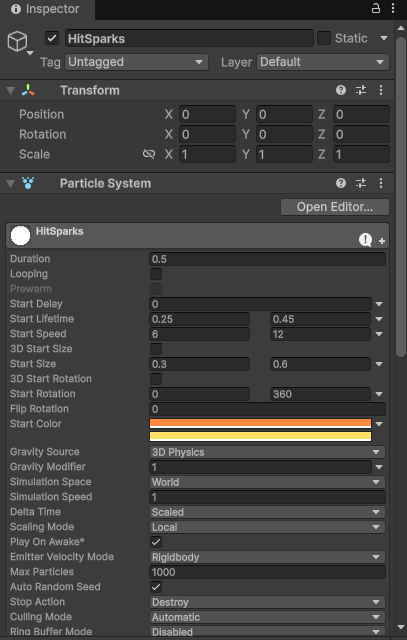Viewport: 407px width, 640px height.
Task: Click the Inspector info icon in the tab
Action: 16,9
